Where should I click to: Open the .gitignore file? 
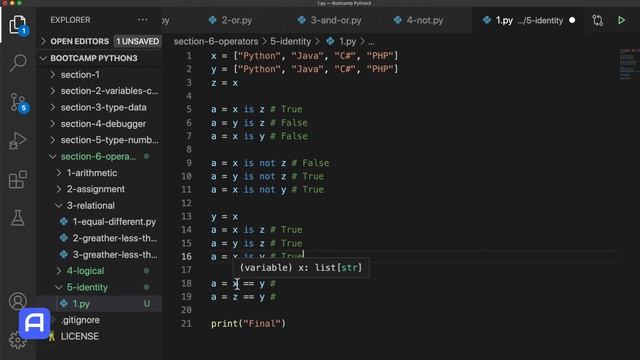(80, 320)
